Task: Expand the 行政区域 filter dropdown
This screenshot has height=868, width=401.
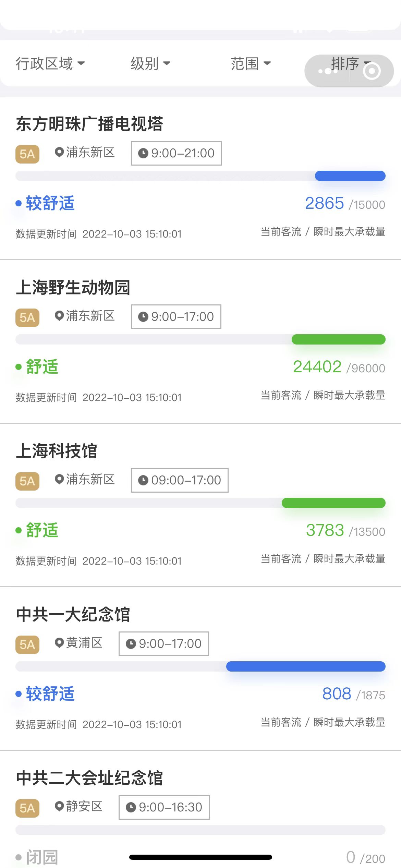Action: point(50,63)
